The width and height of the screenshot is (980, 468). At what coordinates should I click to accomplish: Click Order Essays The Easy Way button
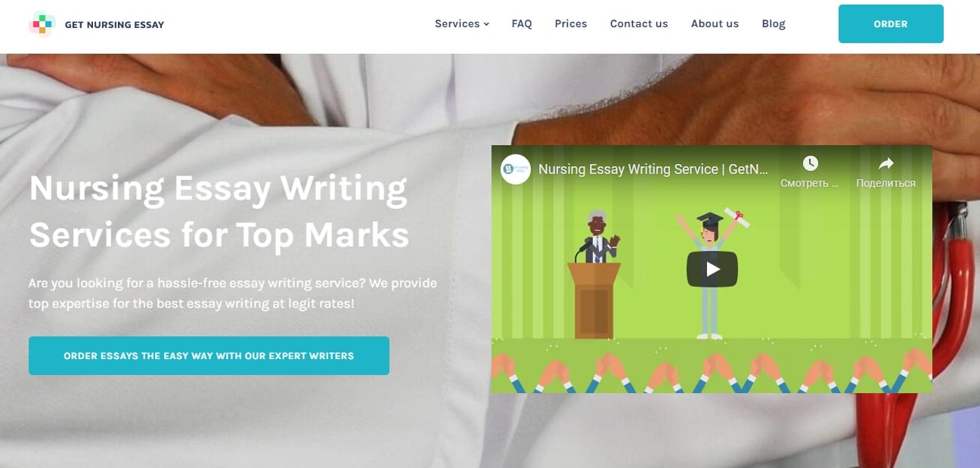pos(209,355)
